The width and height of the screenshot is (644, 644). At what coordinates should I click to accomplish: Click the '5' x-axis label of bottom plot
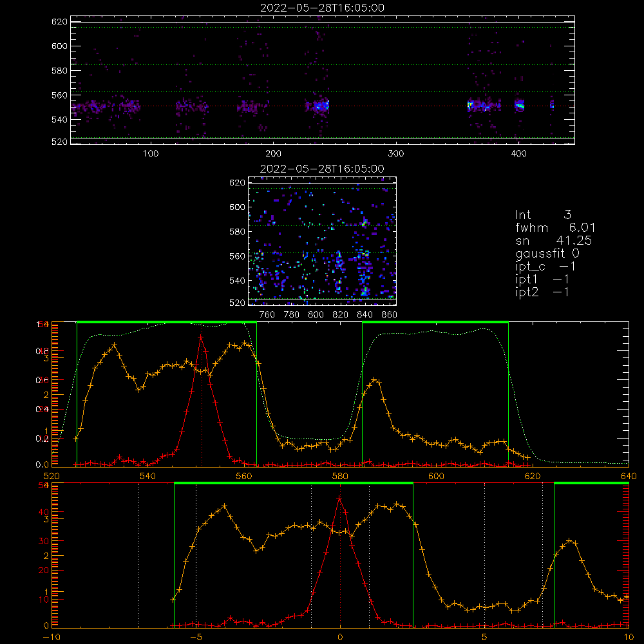(485, 637)
